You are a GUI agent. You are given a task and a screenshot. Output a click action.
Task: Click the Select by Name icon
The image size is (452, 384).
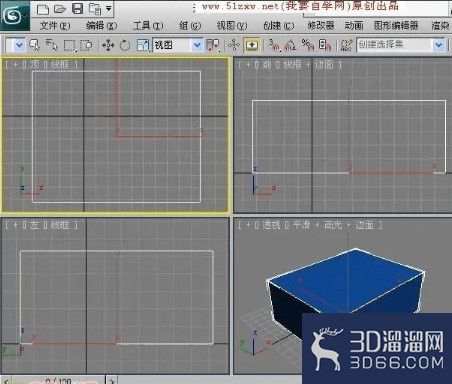[52, 45]
